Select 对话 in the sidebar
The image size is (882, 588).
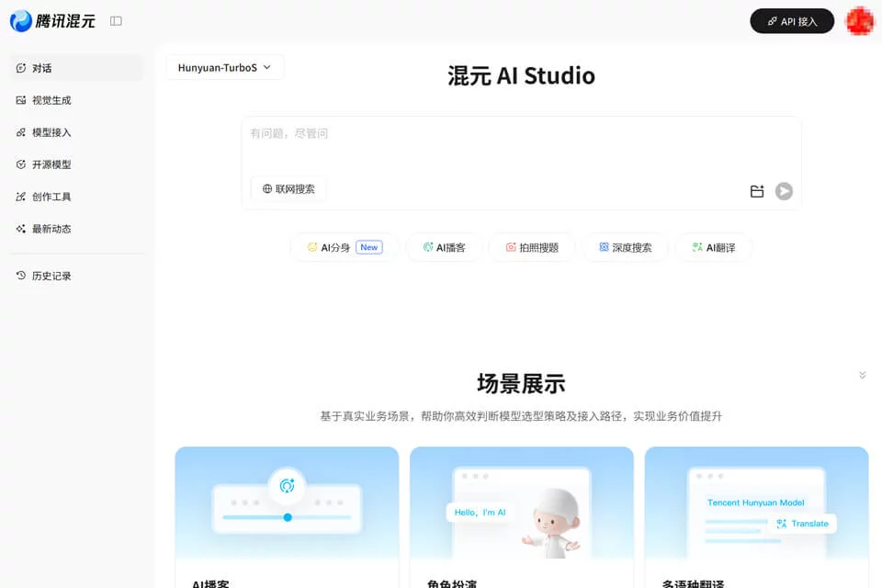point(76,68)
